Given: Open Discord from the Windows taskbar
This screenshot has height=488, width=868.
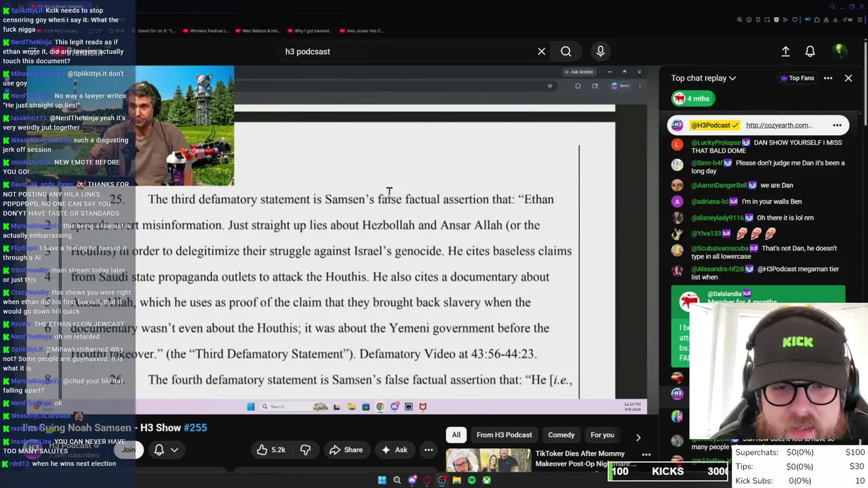Looking at the screenshot, I should tap(412, 480).
